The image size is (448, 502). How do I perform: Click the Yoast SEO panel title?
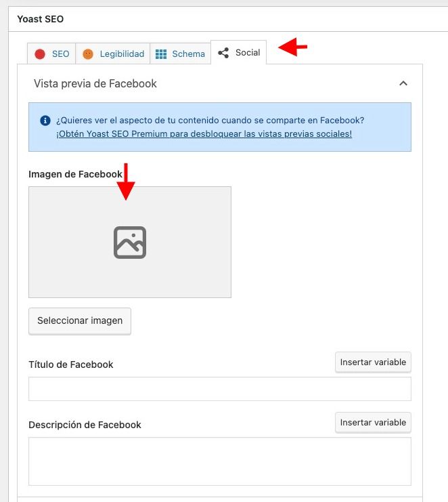[x=41, y=19]
